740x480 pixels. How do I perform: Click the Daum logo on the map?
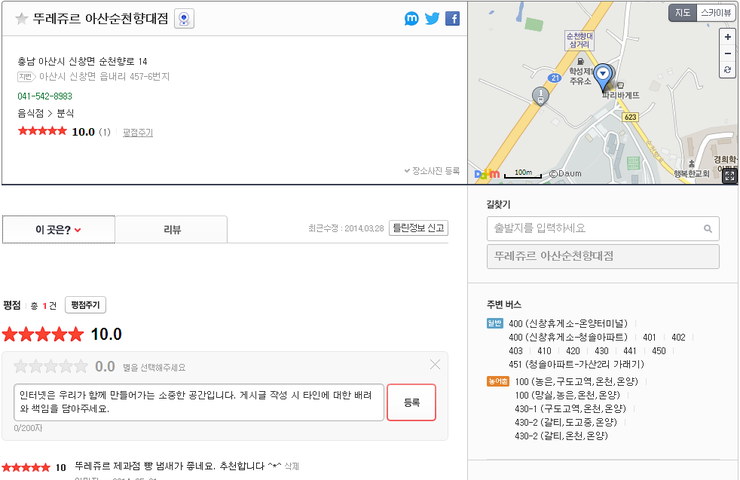coord(487,174)
